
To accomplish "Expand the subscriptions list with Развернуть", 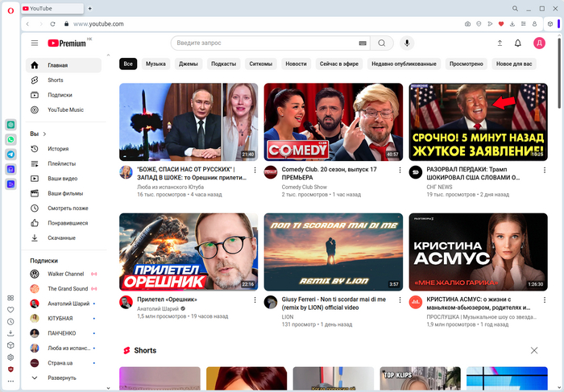I will click(61, 378).
